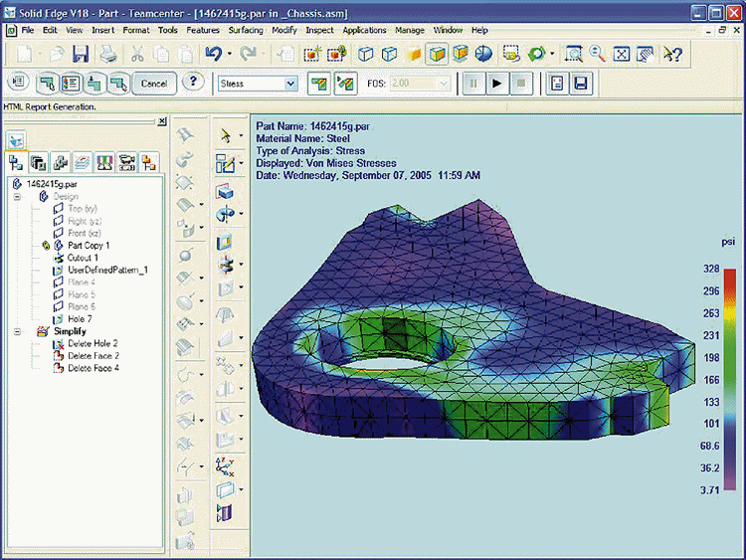The image size is (746, 560).
Task: Click the Print icon
Action: 108,54
